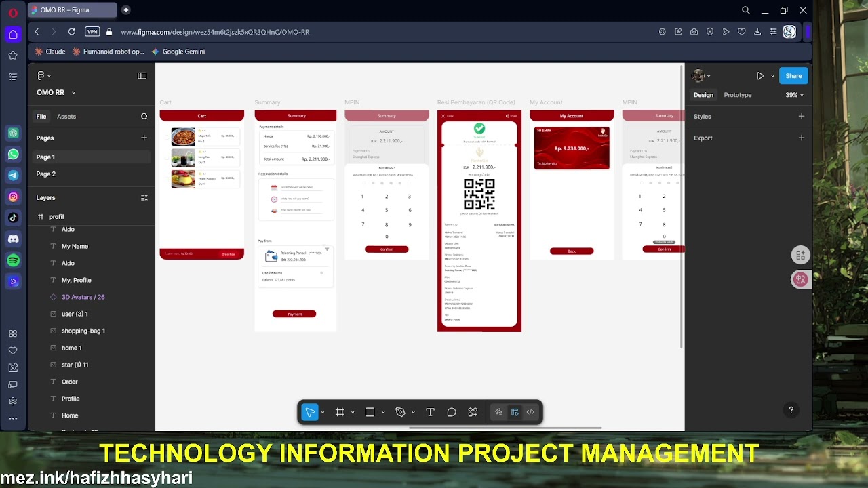Select the OMO RR – Figma browser tab
This screenshot has height=488, width=868.
[73, 10]
